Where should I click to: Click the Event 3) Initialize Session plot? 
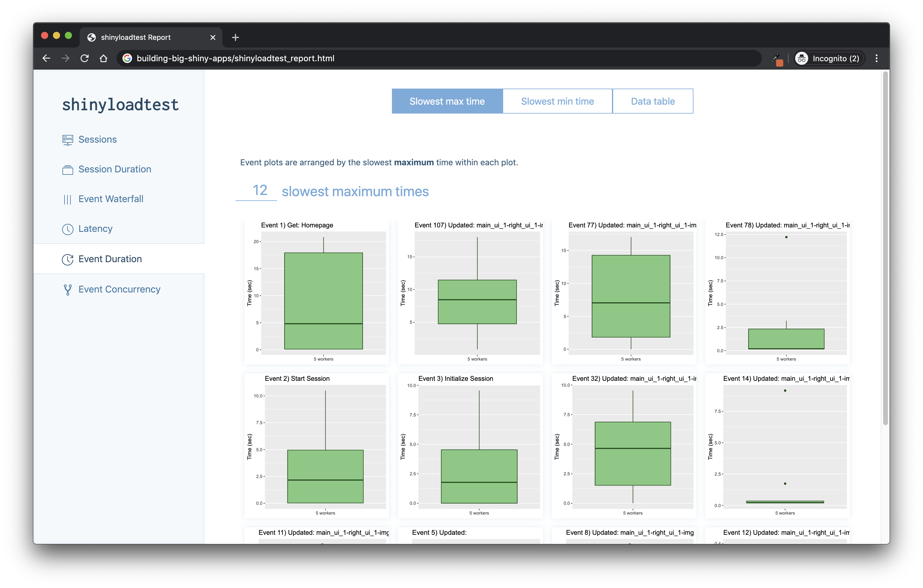point(470,446)
